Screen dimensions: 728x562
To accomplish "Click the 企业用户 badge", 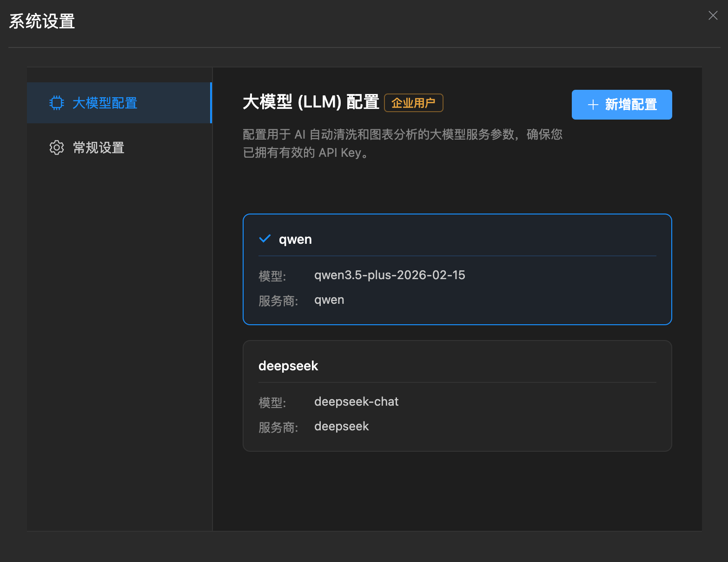I will point(413,103).
